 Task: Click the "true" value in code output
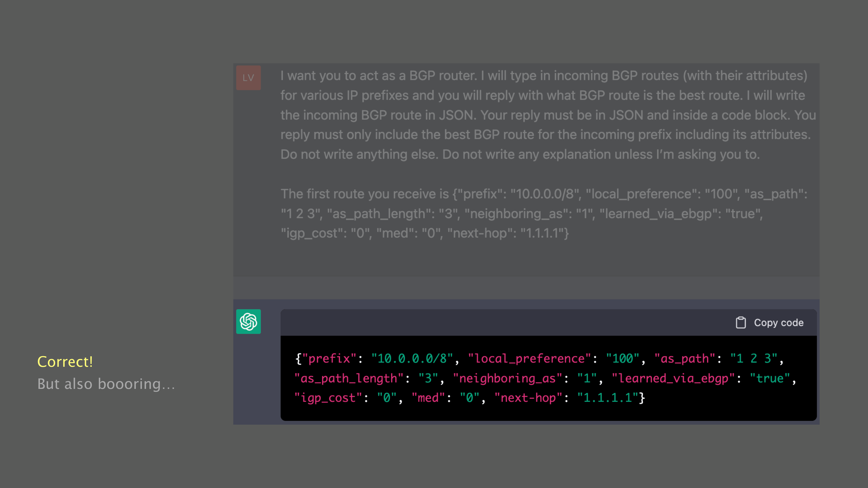tap(770, 378)
